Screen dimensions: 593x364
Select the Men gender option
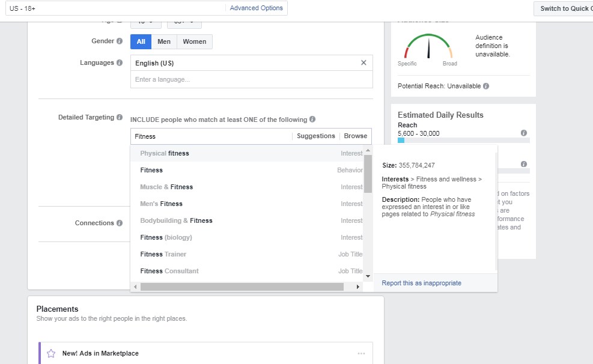pyautogui.click(x=164, y=41)
